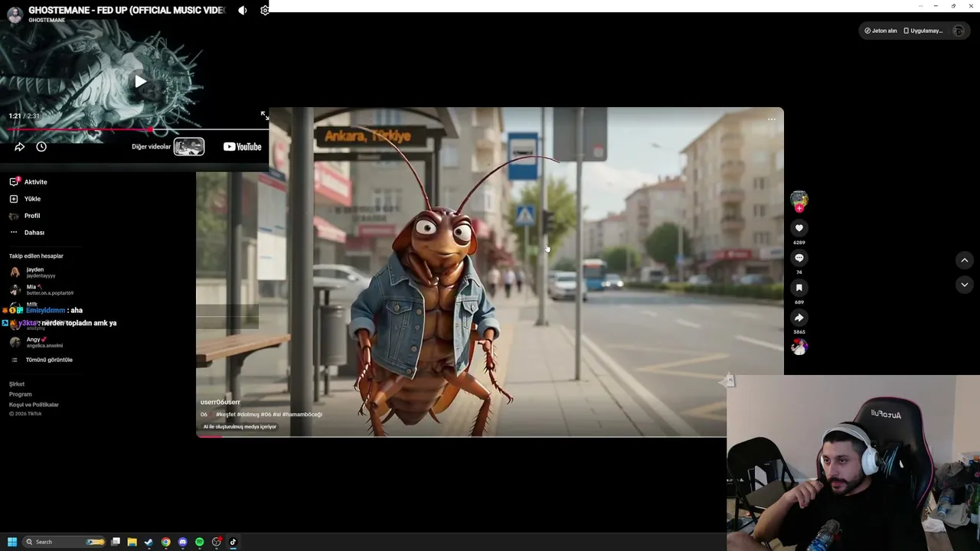980x551 pixels.
Task: Open the video's sound disc
Action: coord(799,347)
